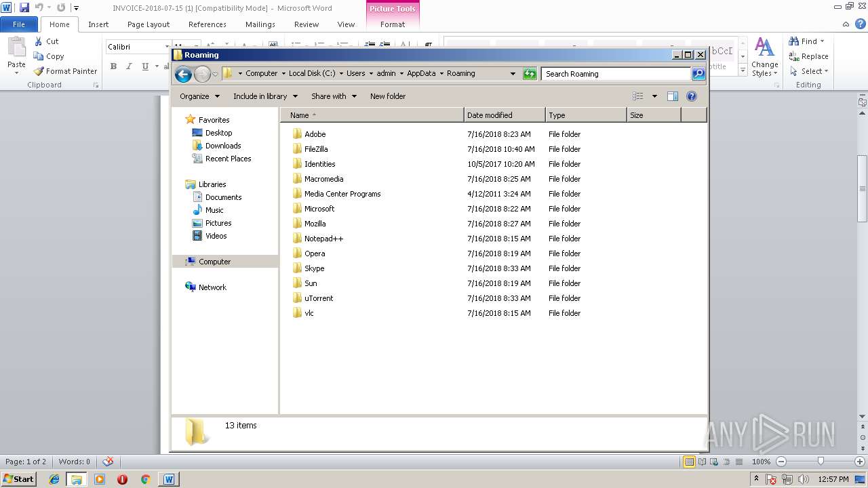The height and width of the screenshot is (488, 868).
Task: Open the Paste options dropdown arrow
Action: [x=16, y=73]
